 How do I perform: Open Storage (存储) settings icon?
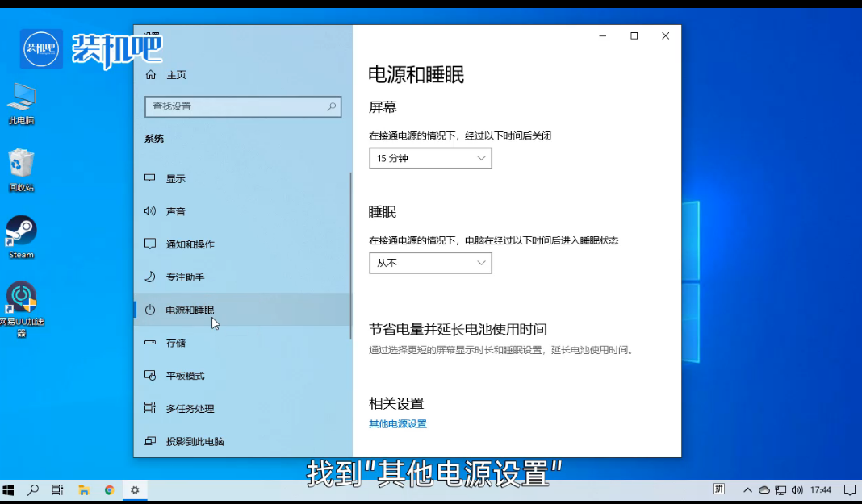(150, 343)
